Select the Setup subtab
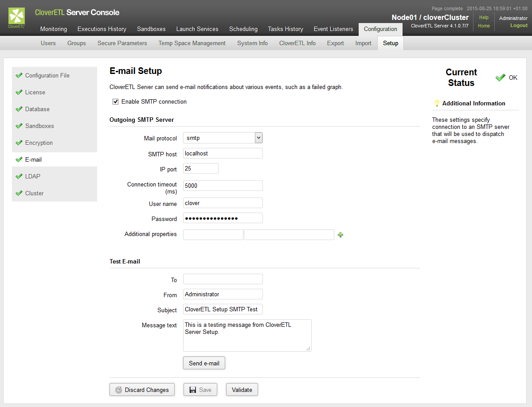 (391, 43)
